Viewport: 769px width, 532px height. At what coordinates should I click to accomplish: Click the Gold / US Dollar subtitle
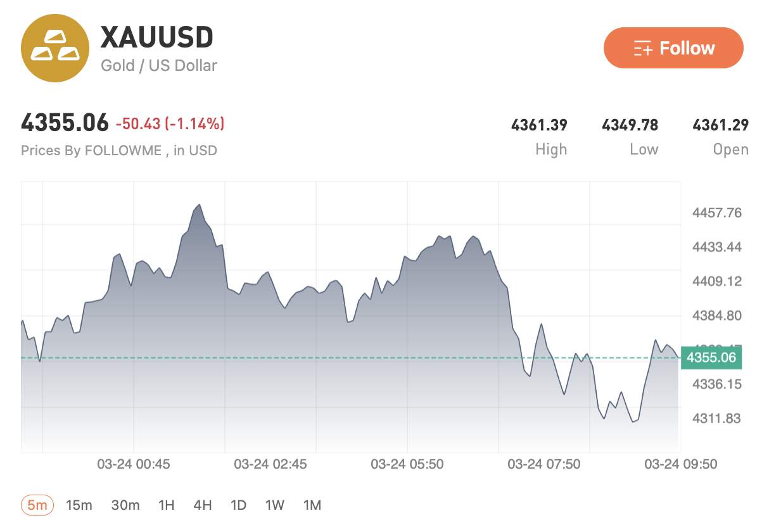[x=159, y=65]
